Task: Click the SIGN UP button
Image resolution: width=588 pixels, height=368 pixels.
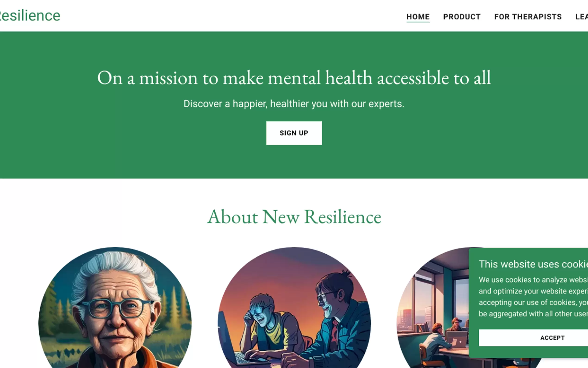Action: (x=294, y=133)
